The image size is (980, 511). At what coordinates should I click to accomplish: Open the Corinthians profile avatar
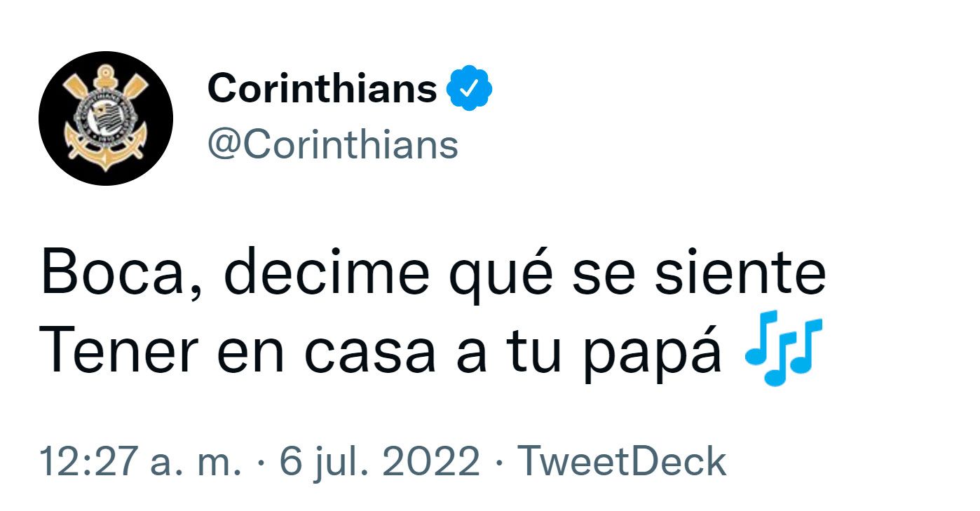click(105, 118)
